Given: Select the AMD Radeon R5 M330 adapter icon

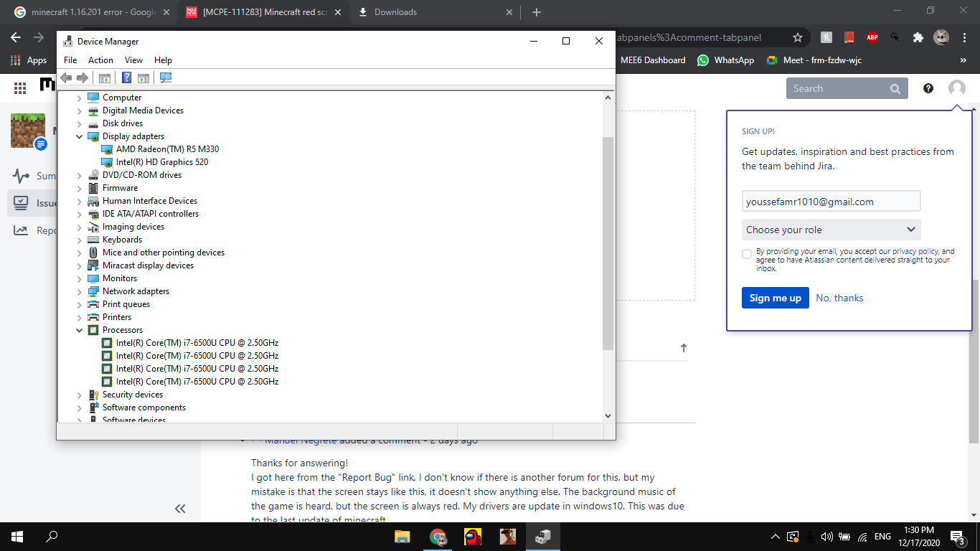Looking at the screenshot, I should [108, 149].
